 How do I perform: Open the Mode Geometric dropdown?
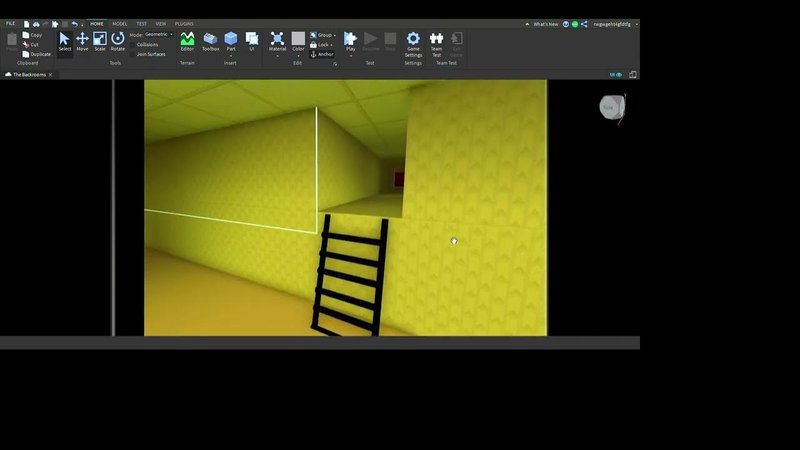[159, 34]
